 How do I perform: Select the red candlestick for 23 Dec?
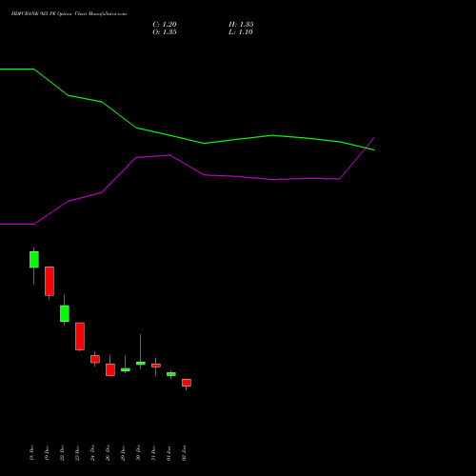coord(80,336)
